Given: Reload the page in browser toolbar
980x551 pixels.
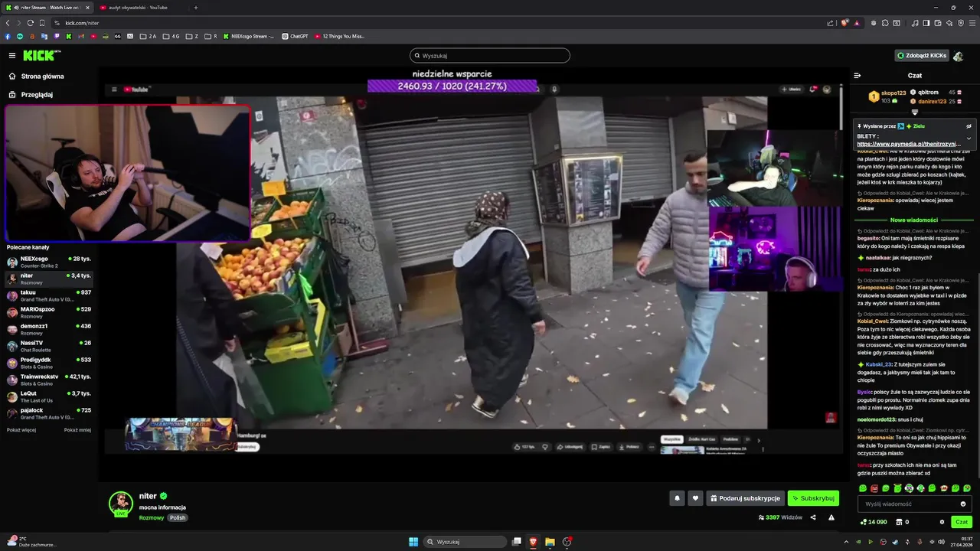Looking at the screenshot, I should pos(31,23).
